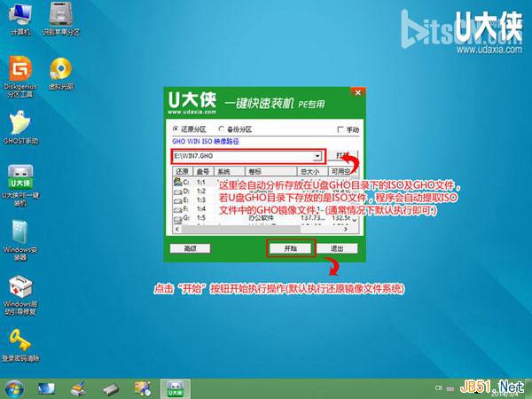The image size is (532, 399).
Task: Open the 计算机 desktop icon
Action: tap(20, 19)
